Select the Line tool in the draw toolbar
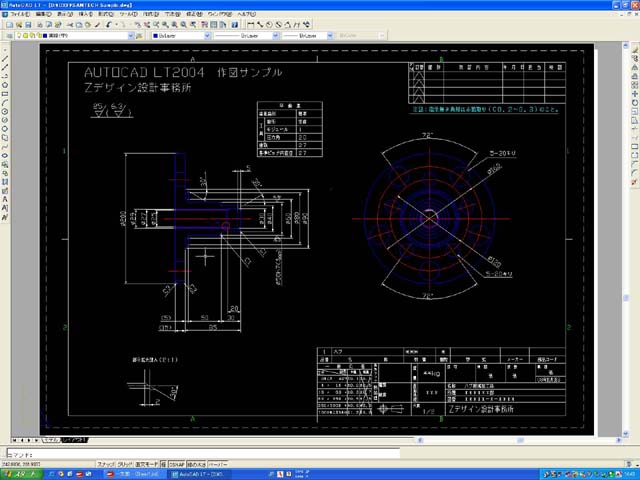Screen dimensions: 640x480 (x=5, y=59)
